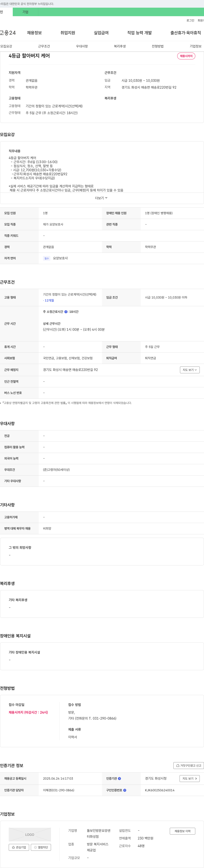
Task: Click the 재가 요양보호사 job type text
Action: pos(53,224)
